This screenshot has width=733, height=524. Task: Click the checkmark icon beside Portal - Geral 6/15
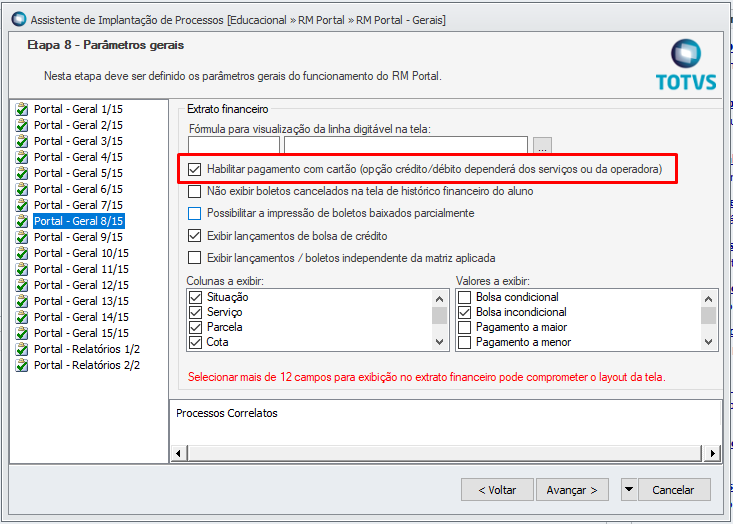point(22,189)
